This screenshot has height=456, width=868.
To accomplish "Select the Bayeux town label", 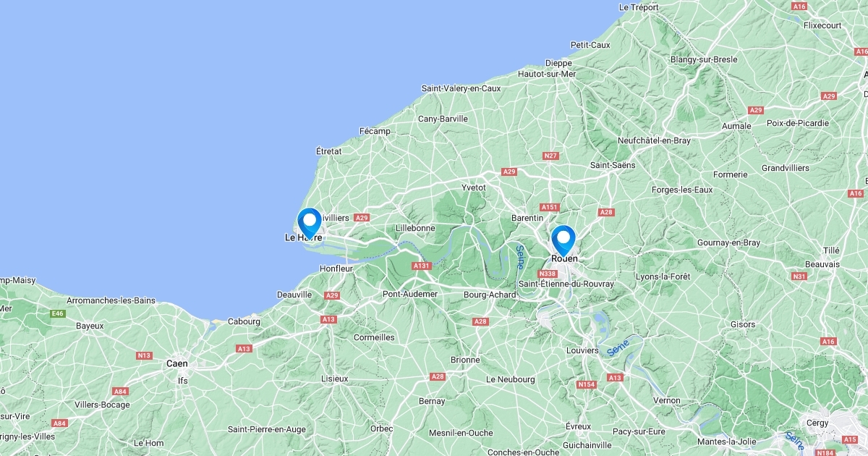I will coord(90,326).
